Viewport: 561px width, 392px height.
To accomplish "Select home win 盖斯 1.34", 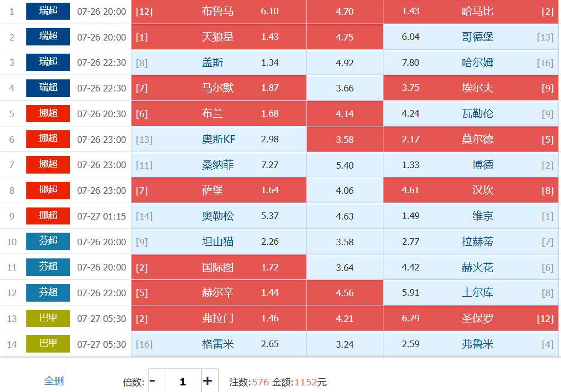I will click(x=219, y=62).
